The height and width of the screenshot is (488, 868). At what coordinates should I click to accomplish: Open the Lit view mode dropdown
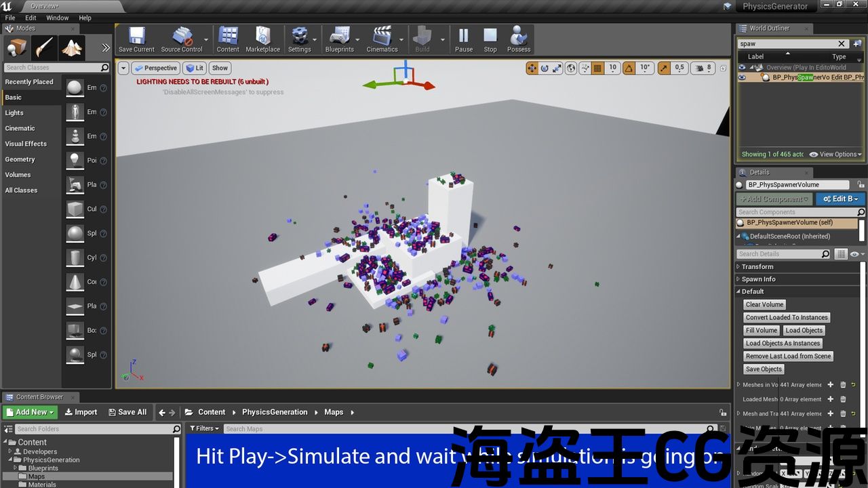(195, 68)
